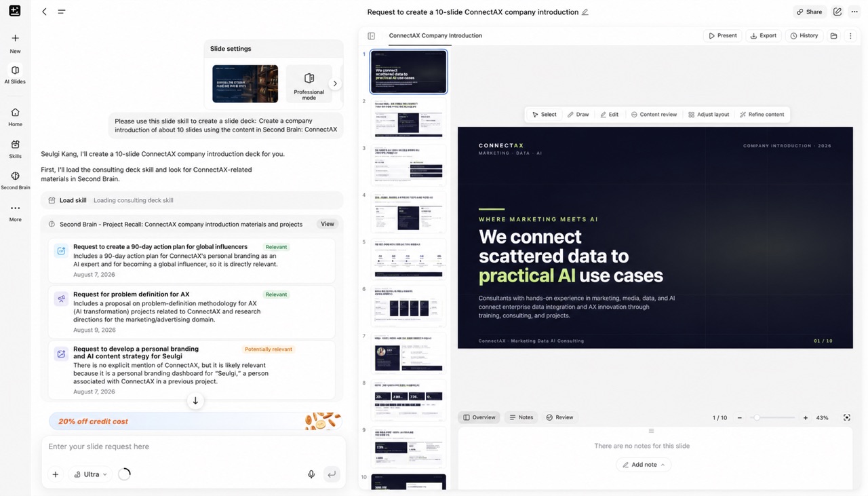
Task: Click View on the Second Brain project recall
Action: (x=328, y=224)
